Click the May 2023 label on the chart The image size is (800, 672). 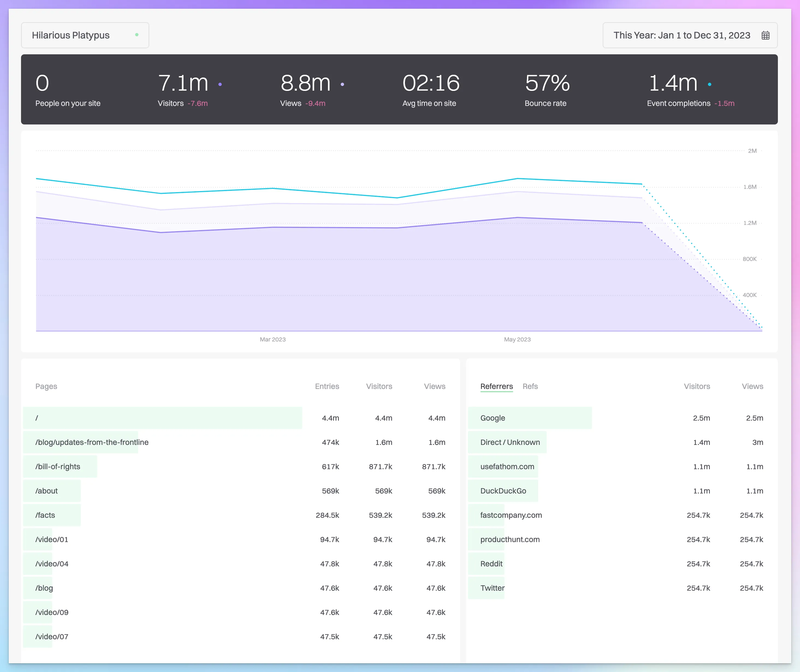pyautogui.click(x=517, y=339)
